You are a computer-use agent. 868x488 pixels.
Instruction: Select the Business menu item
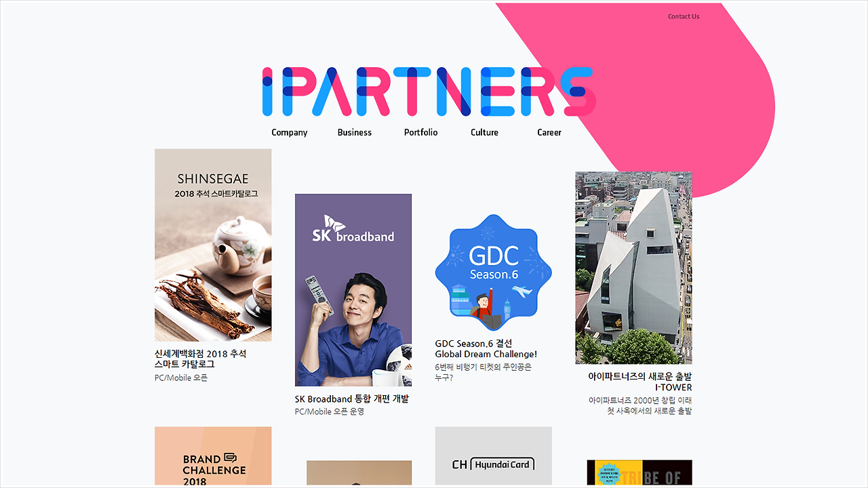355,132
